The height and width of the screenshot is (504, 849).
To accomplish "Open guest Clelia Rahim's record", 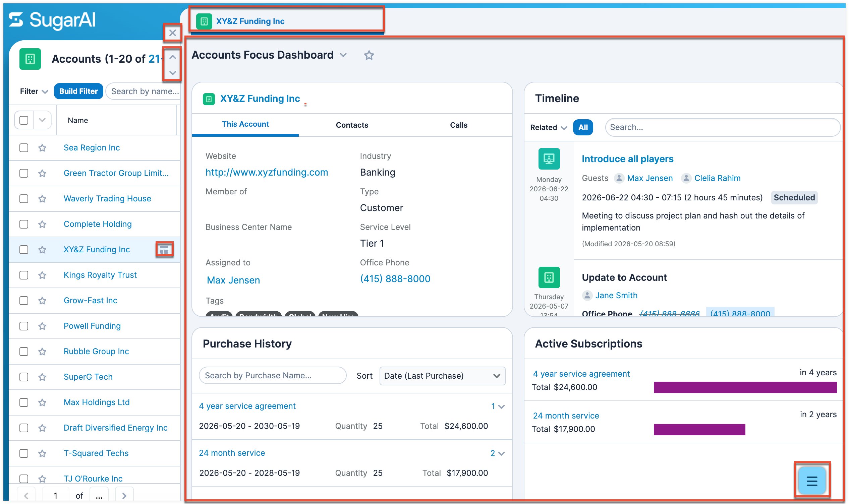I will tap(717, 178).
